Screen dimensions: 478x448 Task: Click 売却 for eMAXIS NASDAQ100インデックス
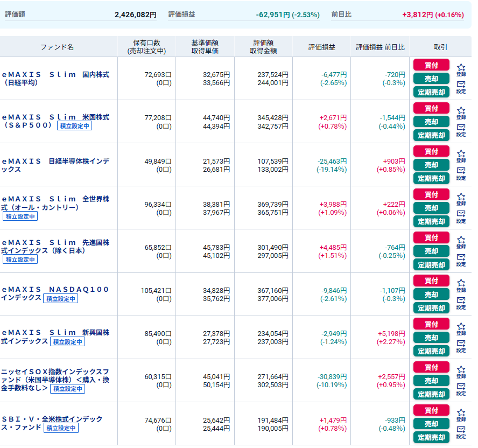click(431, 295)
